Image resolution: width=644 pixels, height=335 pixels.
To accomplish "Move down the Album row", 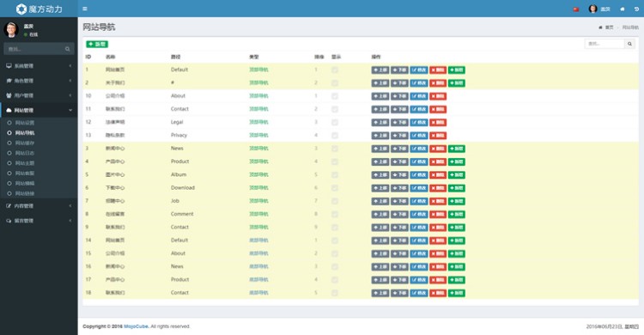I will (399, 175).
